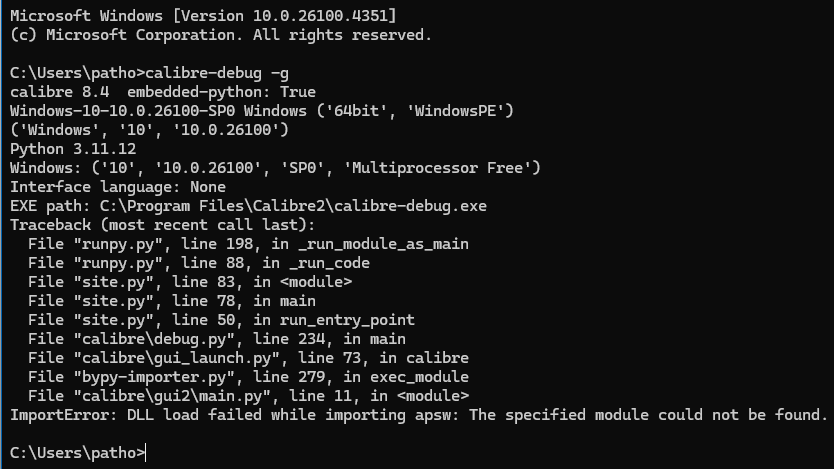Click the site.py line 78 main entry
Image resolution: width=834 pixels, height=469 pixels.
172,300
